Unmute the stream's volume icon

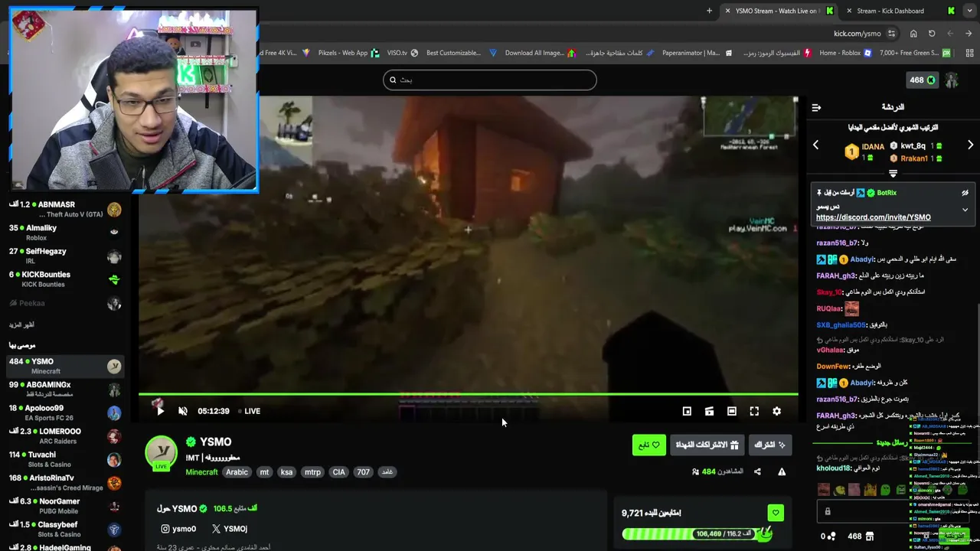183,411
